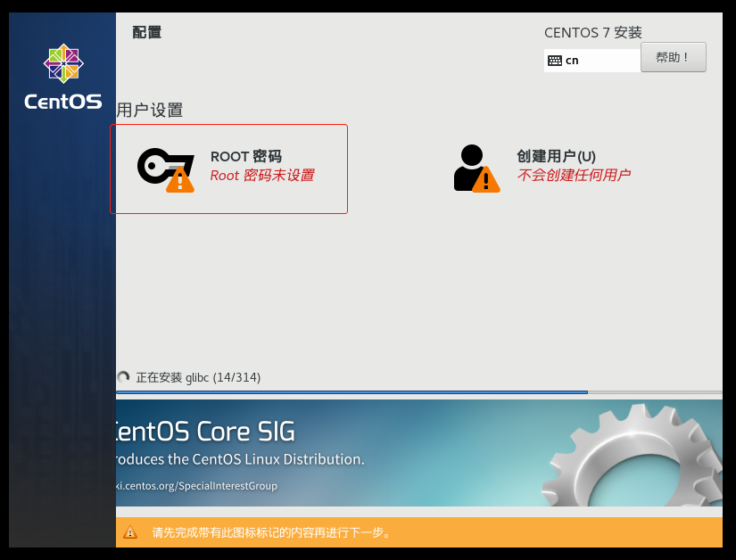Open 创建用户(U) setting
Screen dimensions: 736x560
[542, 169]
